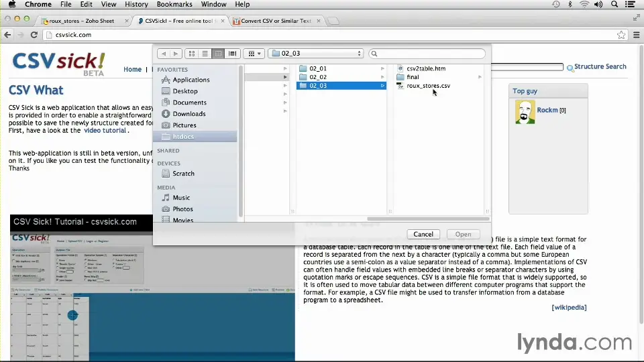Screen dimensions: 644x362
Task: Open the video tutorial link
Action: (x=105, y=130)
